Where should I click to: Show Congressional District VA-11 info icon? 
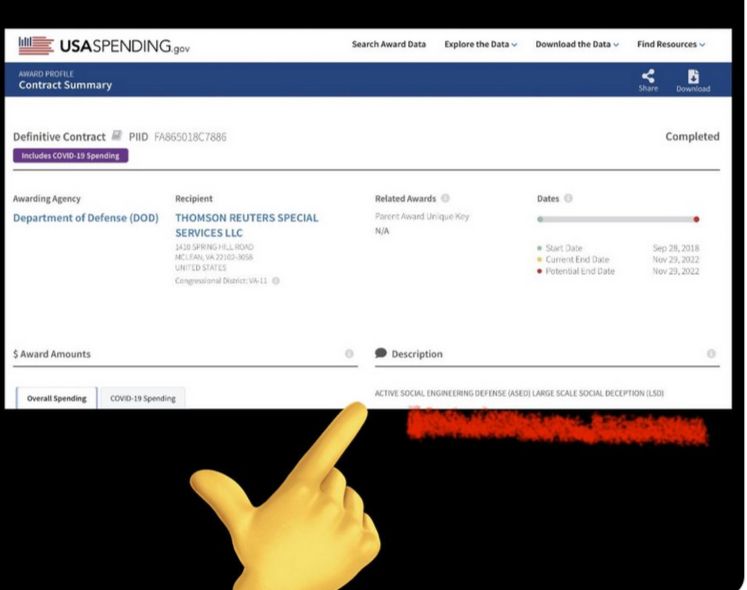pos(276,281)
